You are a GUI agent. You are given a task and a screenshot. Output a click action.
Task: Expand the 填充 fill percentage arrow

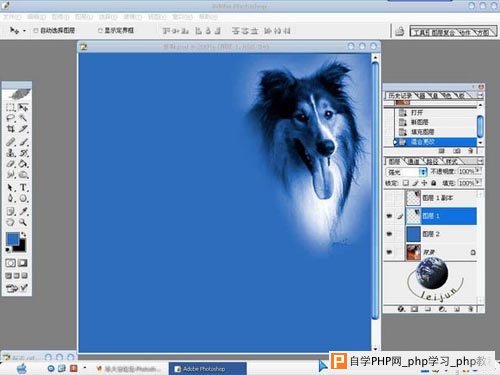coord(478,182)
